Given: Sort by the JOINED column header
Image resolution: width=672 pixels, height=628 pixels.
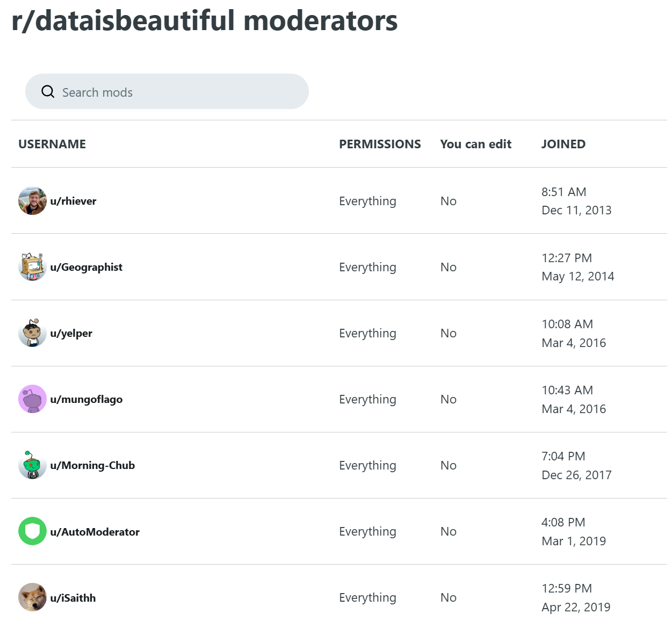Looking at the screenshot, I should pyautogui.click(x=563, y=143).
